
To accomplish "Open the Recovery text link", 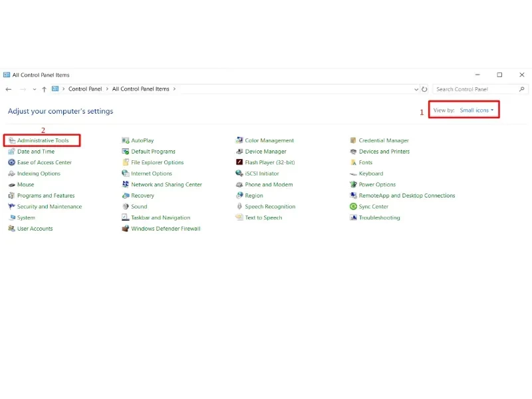I will 142,196.
